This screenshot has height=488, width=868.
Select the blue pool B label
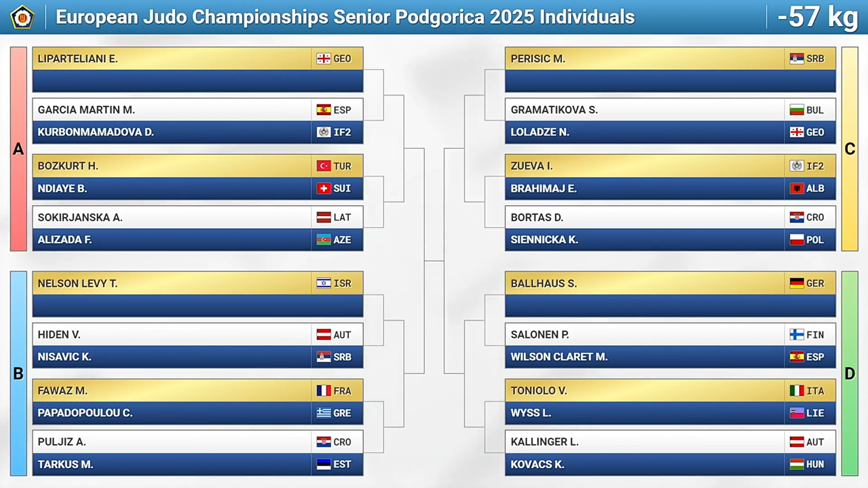19,374
